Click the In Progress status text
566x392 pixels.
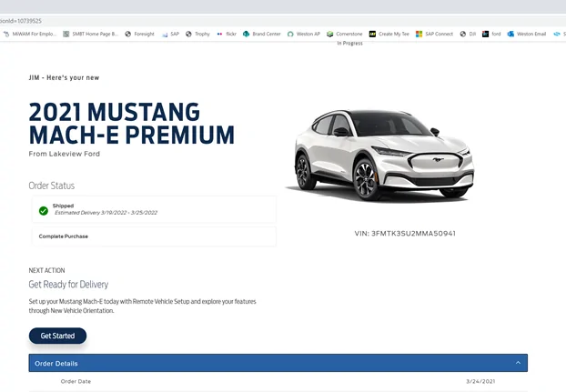click(x=349, y=44)
